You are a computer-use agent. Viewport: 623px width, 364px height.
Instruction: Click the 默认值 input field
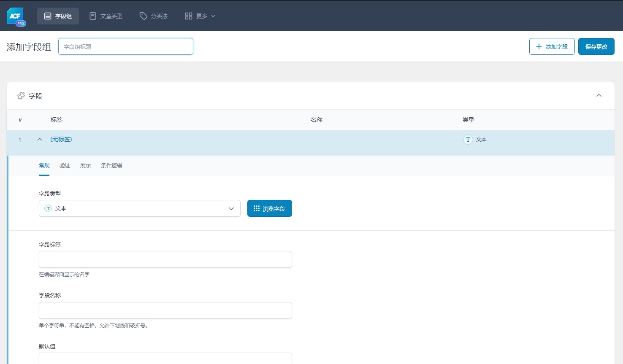(165, 359)
